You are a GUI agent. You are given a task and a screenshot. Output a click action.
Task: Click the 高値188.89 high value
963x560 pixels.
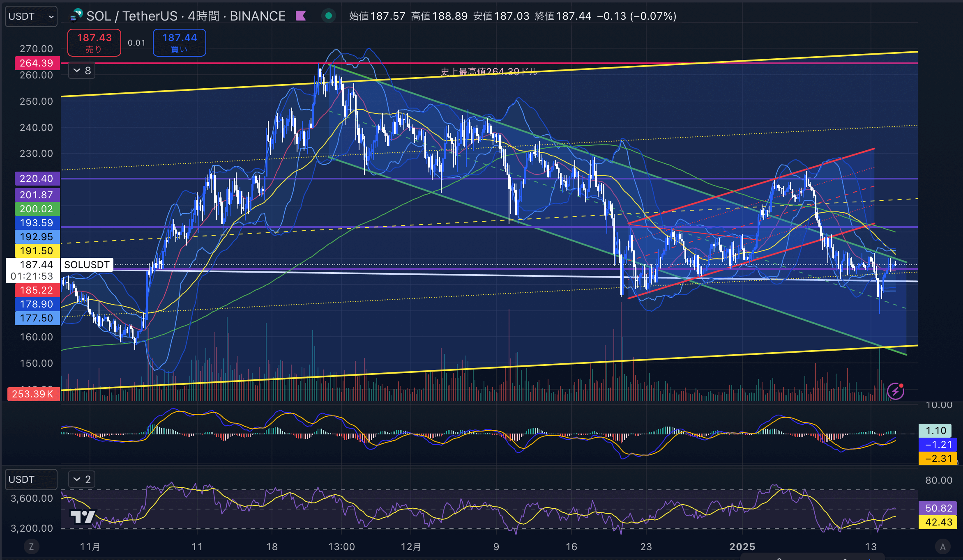click(x=439, y=16)
